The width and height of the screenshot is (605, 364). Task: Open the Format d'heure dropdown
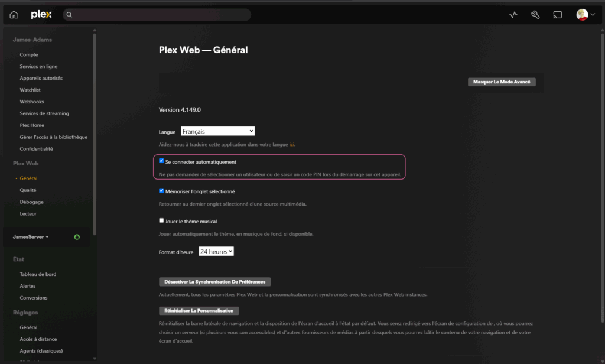pos(216,251)
